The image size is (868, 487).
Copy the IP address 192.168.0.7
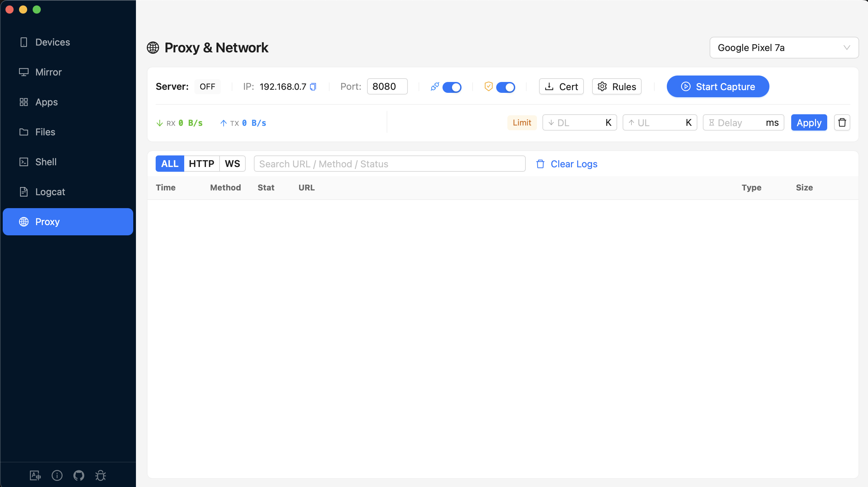pos(313,86)
